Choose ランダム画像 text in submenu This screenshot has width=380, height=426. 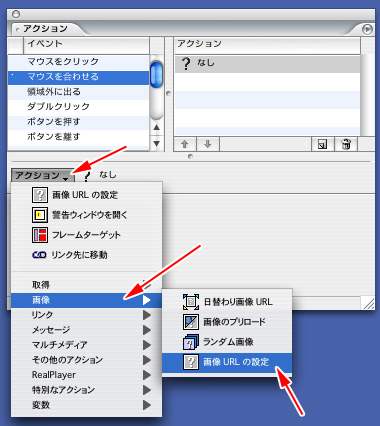coord(228,342)
